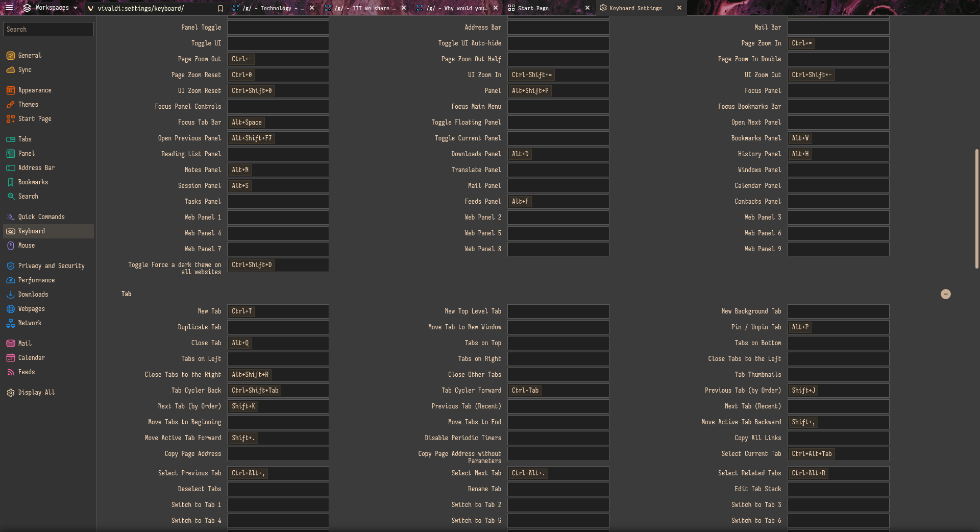The image size is (980, 532).
Task: Close the Start Page tab
Action: pyautogui.click(x=587, y=8)
